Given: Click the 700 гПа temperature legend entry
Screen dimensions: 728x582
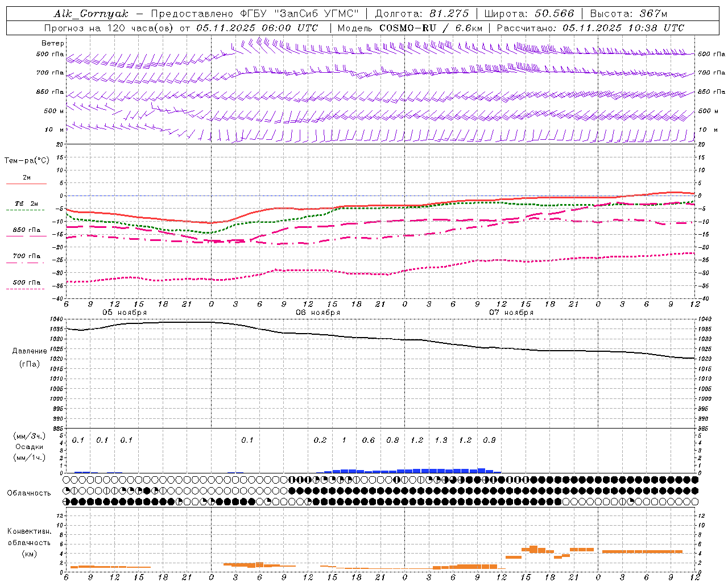Looking at the screenshot, I should [26, 258].
